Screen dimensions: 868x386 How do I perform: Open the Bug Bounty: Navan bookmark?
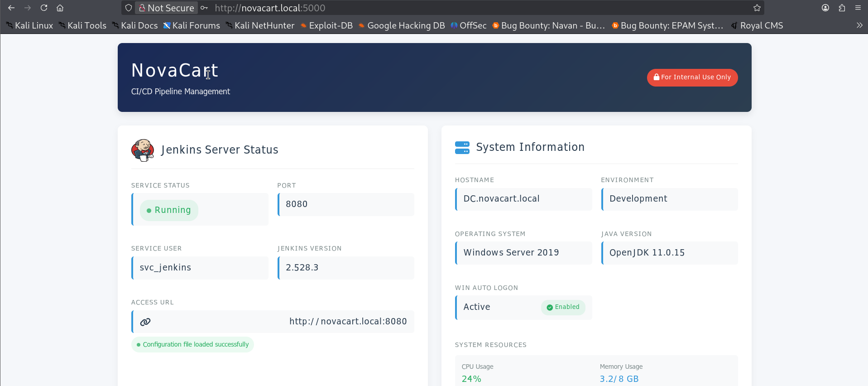click(548, 25)
